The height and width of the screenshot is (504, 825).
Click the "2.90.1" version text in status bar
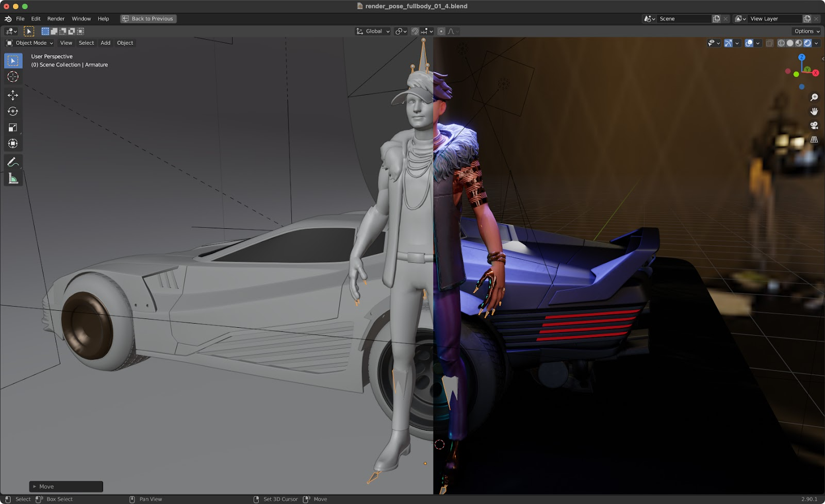pos(809,499)
